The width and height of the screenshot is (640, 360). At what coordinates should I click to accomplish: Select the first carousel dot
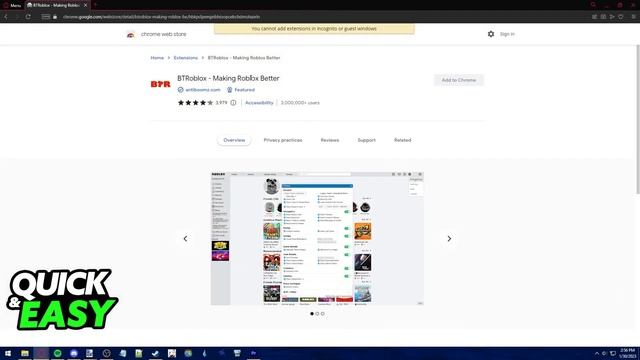[x=312, y=314]
